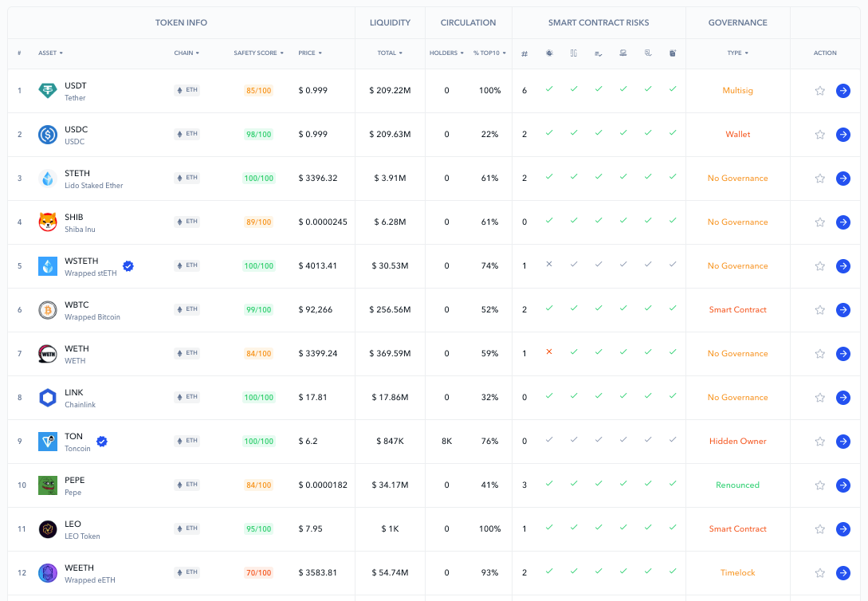The height and width of the screenshot is (601, 868).
Task: Click the Multisig governance link for USDT
Action: [738, 91]
